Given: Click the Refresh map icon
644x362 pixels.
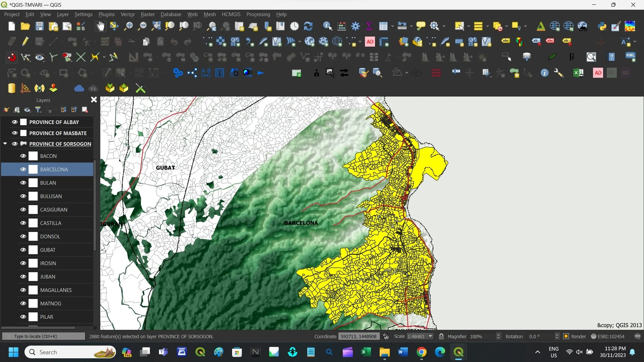Looking at the screenshot, I should click(x=308, y=26).
